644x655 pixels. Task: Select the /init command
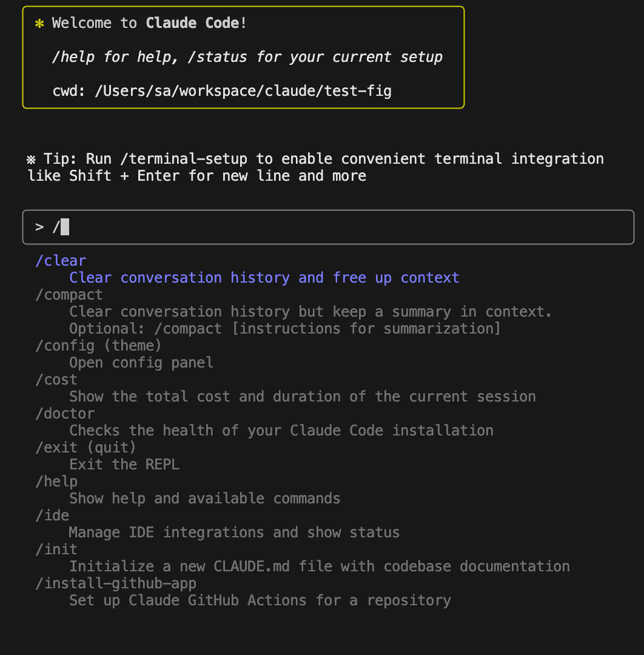tap(56, 549)
